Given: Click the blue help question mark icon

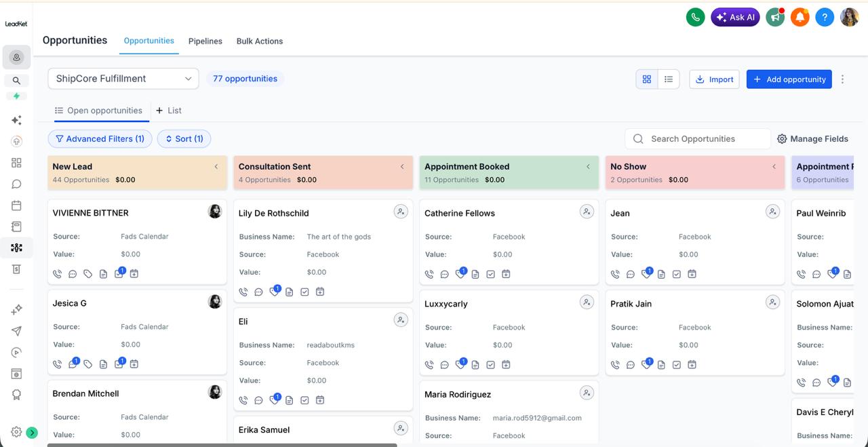Looking at the screenshot, I should 824,18.
